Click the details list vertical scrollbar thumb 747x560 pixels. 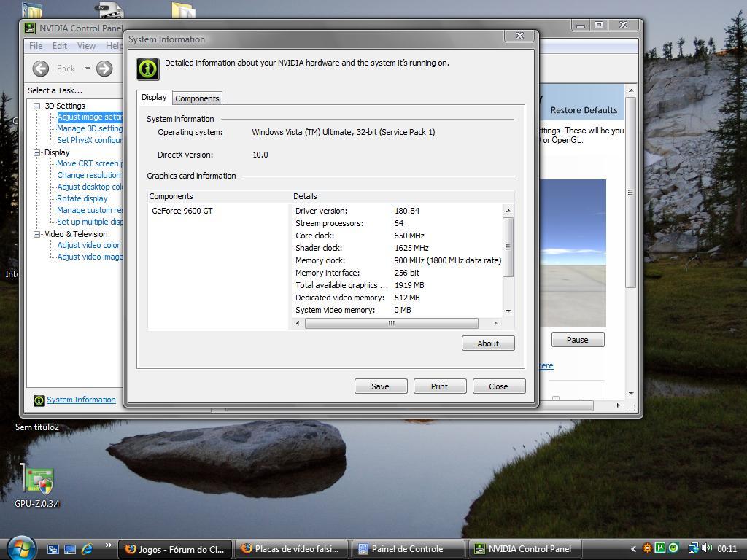click(508, 247)
